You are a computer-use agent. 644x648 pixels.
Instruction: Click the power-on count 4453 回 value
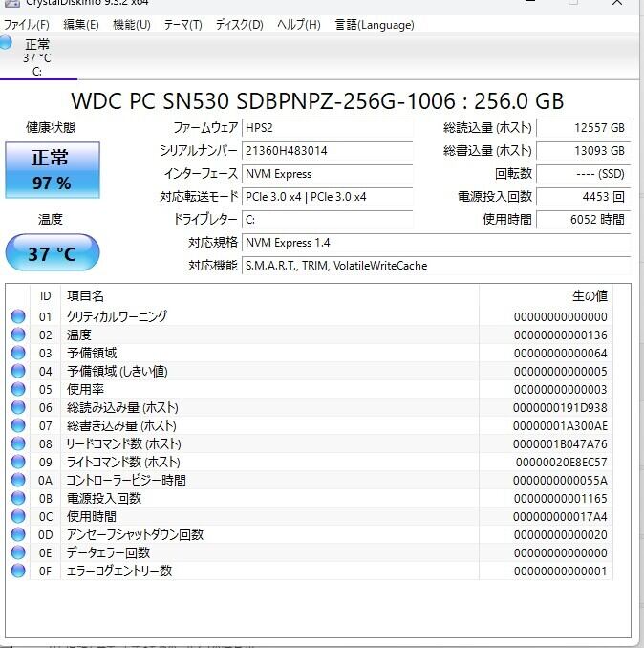(x=583, y=197)
